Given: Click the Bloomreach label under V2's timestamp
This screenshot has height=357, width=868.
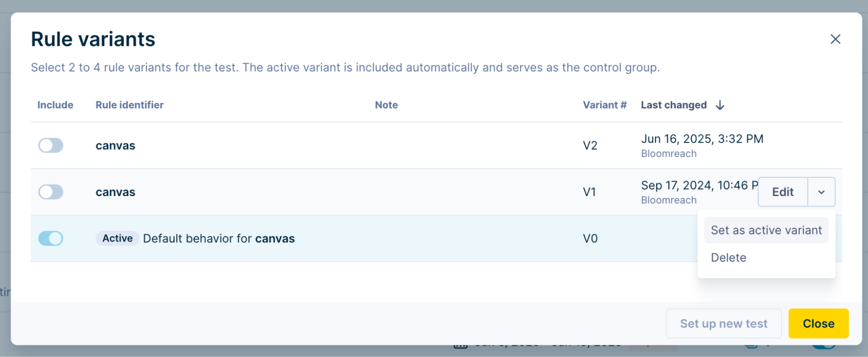Looking at the screenshot, I should (x=669, y=153).
